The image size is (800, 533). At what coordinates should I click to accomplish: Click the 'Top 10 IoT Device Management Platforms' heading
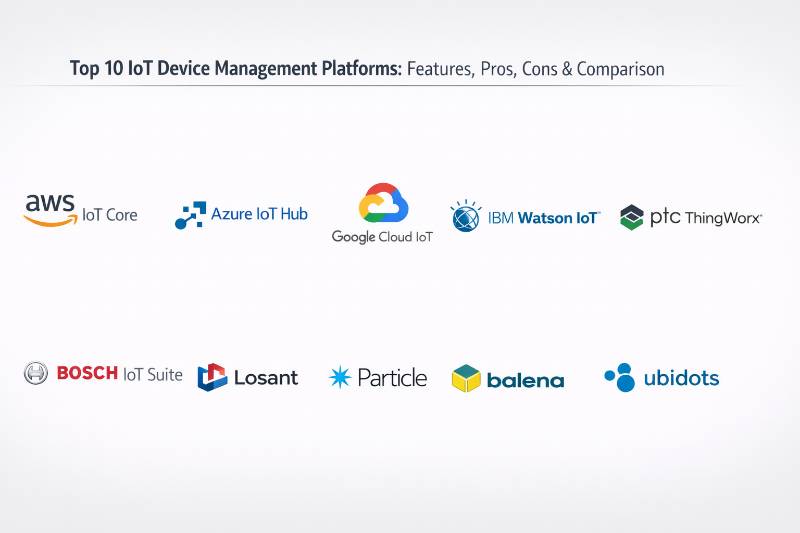tap(236, 69)
